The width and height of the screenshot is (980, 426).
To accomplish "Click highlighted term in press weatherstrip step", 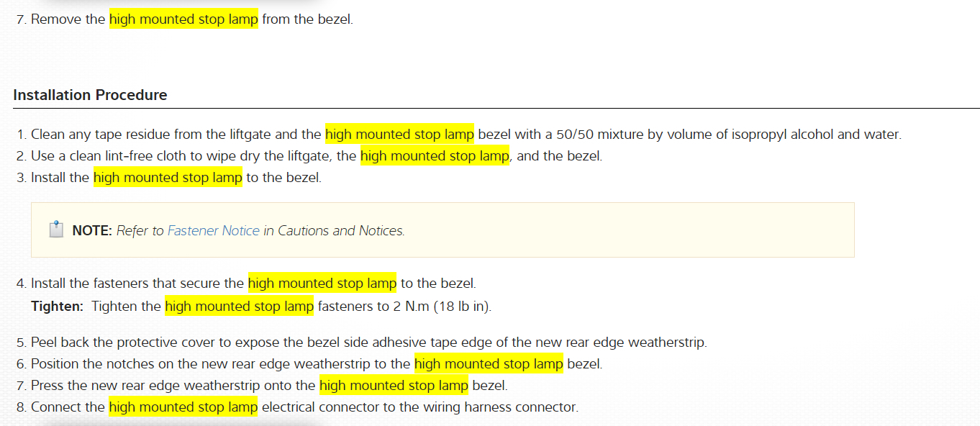I will point(394,386).
